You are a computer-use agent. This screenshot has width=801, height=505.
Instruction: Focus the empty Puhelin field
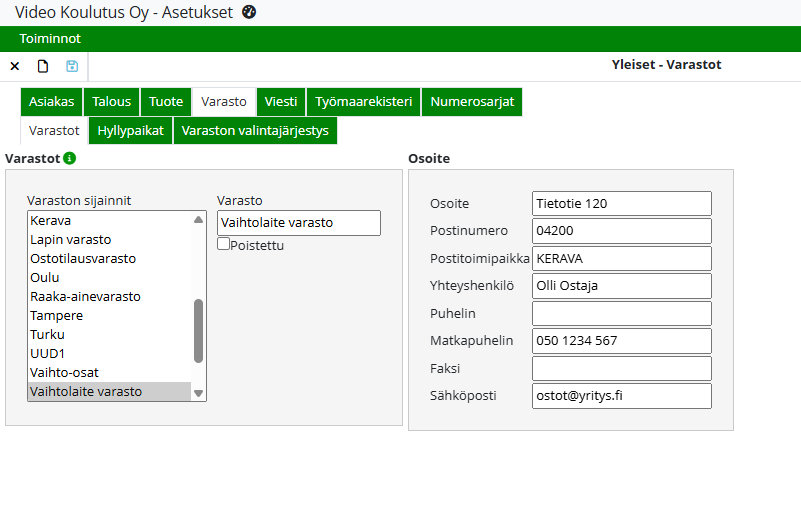621,313
